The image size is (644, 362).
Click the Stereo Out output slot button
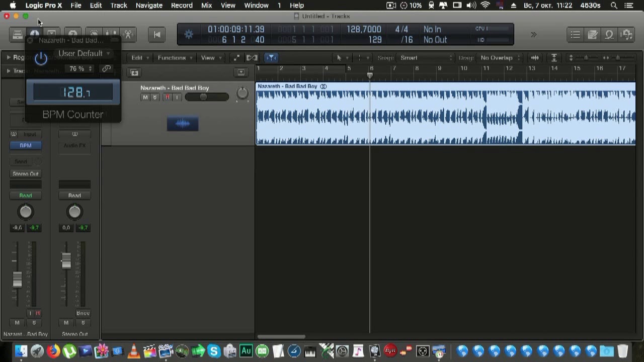tap(26, 174)
